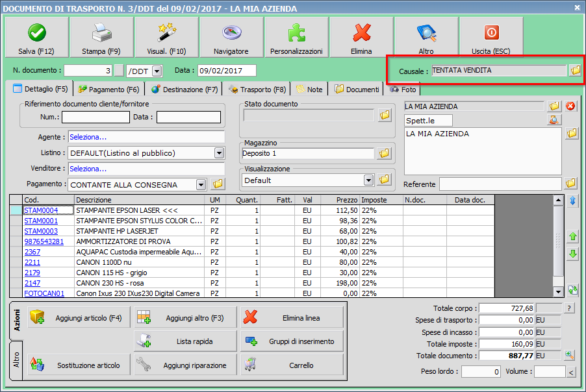Screen dimensions: 586x392
Task: Open the Listino price list dropdown
Action: coord(219,153)
